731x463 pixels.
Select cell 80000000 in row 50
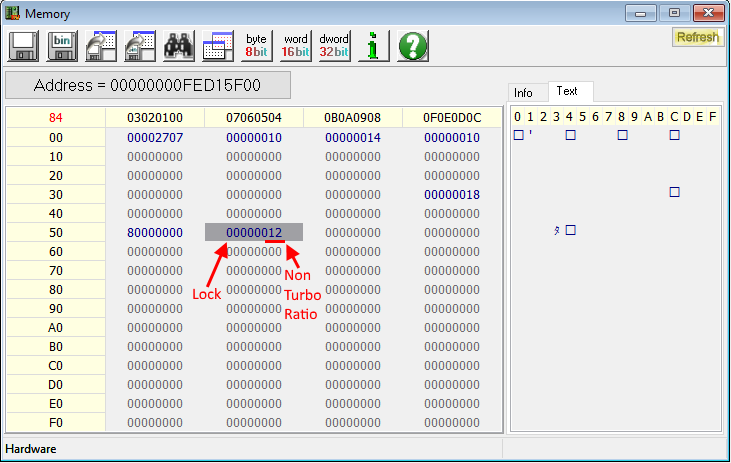pyautogui.click(x=155, y=232)
